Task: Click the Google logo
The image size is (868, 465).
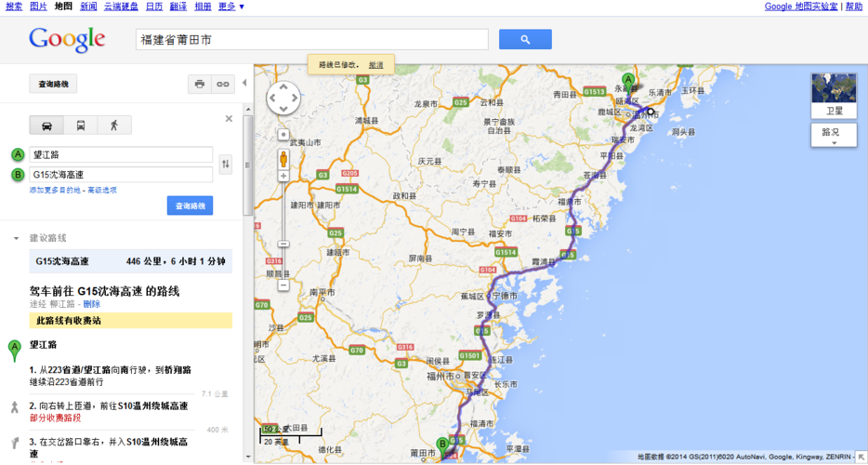Action: click(67, 39)
